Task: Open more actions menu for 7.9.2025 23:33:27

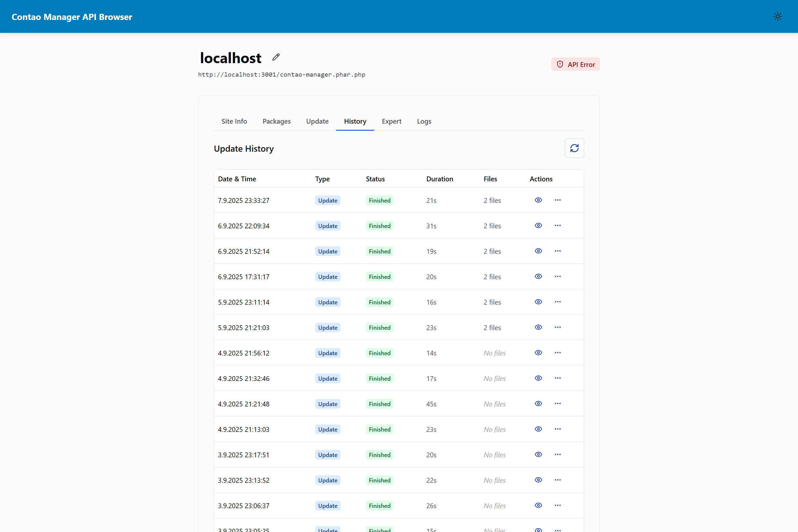Action: pos(557,200)
